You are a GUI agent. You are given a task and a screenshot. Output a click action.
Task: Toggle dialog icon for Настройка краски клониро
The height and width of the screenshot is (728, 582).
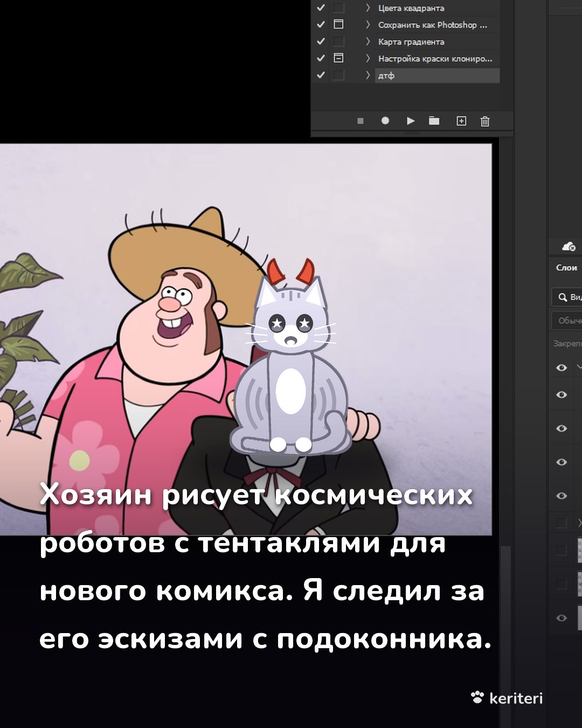(x=338, y=58)
